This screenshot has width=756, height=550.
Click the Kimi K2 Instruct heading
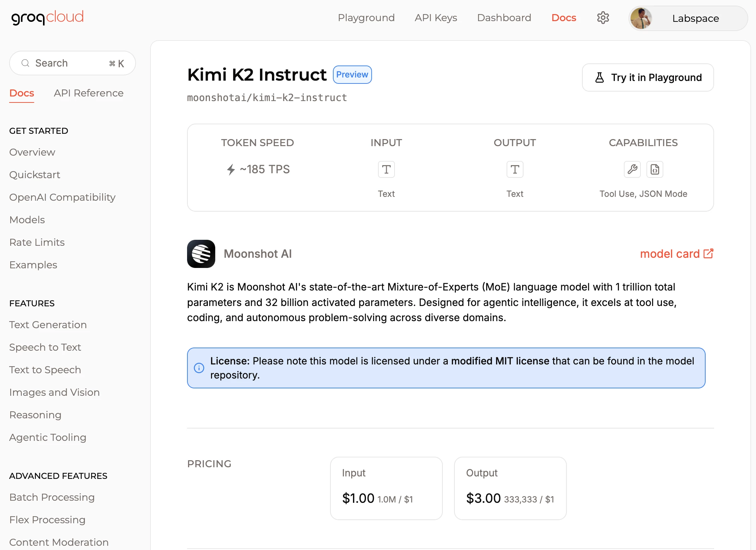click(257, 75)
